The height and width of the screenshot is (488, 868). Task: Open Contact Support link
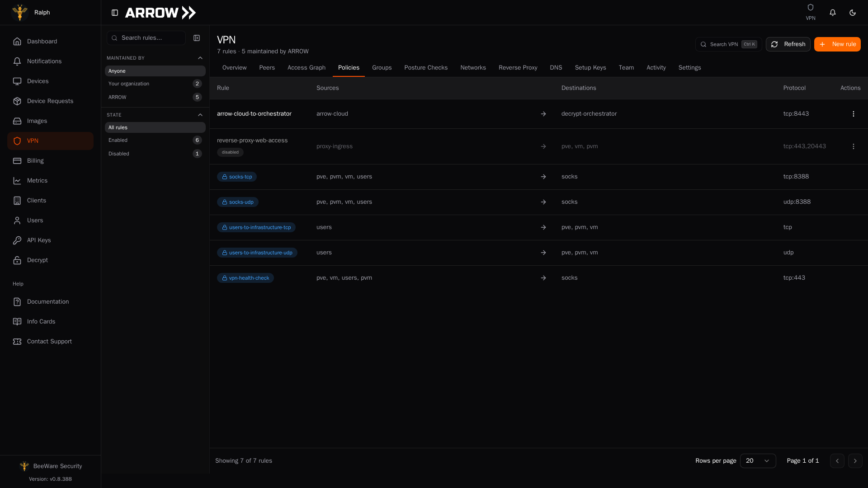(x=50, y=342)
